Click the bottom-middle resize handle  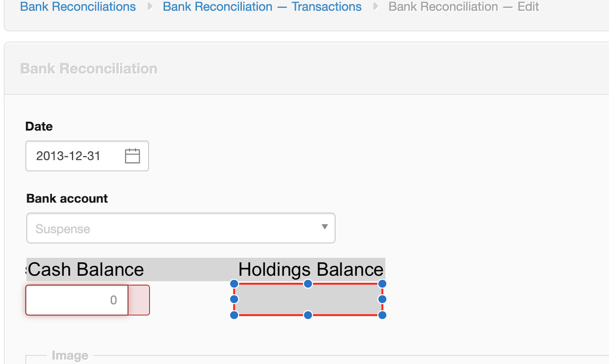[x=308, y=315]
